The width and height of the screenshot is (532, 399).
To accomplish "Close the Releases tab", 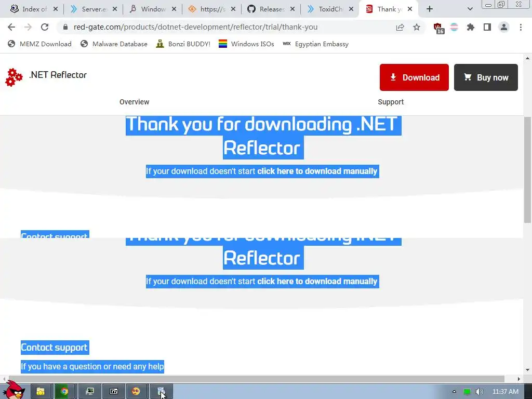I will pos(292,9).
